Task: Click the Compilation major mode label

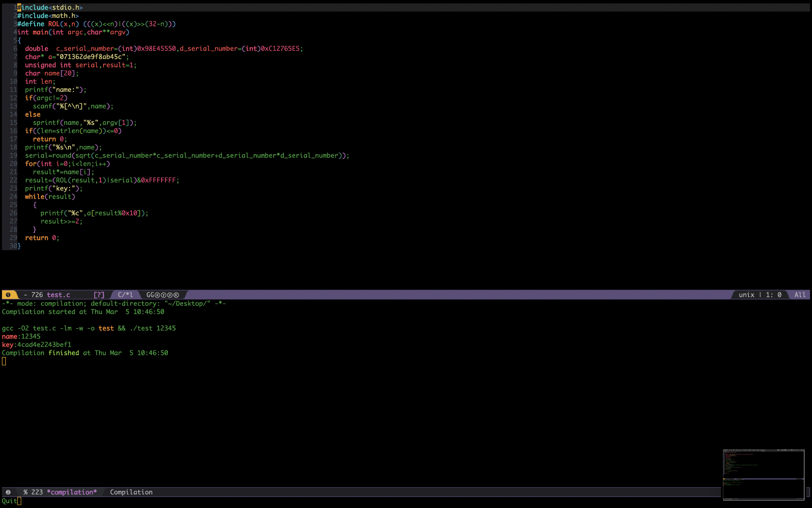Action: pyautogui.click(x=131, y=492)
